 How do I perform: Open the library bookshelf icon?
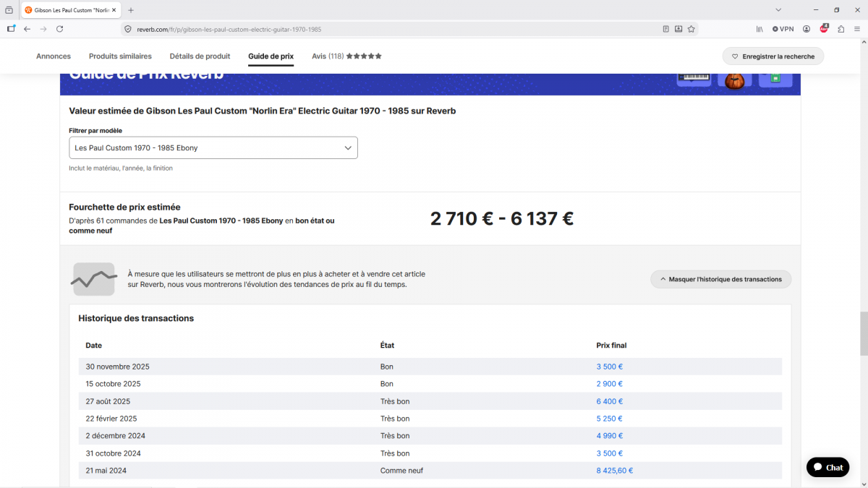tap(759, 29)
